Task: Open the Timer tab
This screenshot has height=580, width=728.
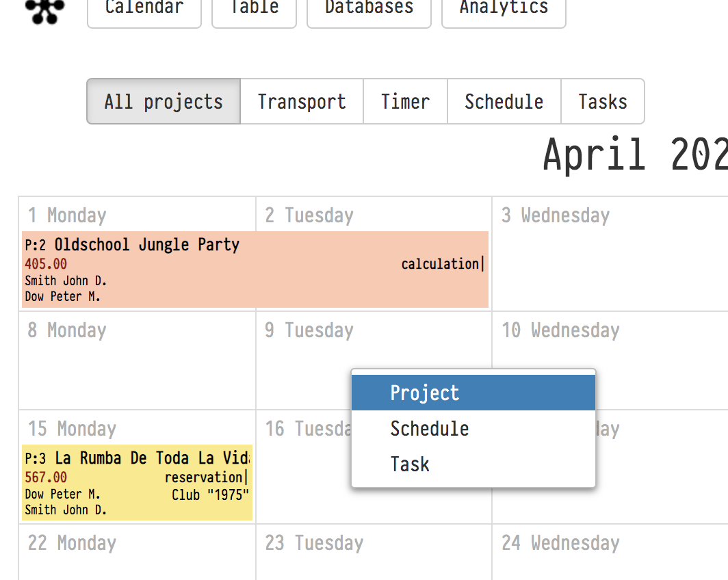Action: point(405,102)
